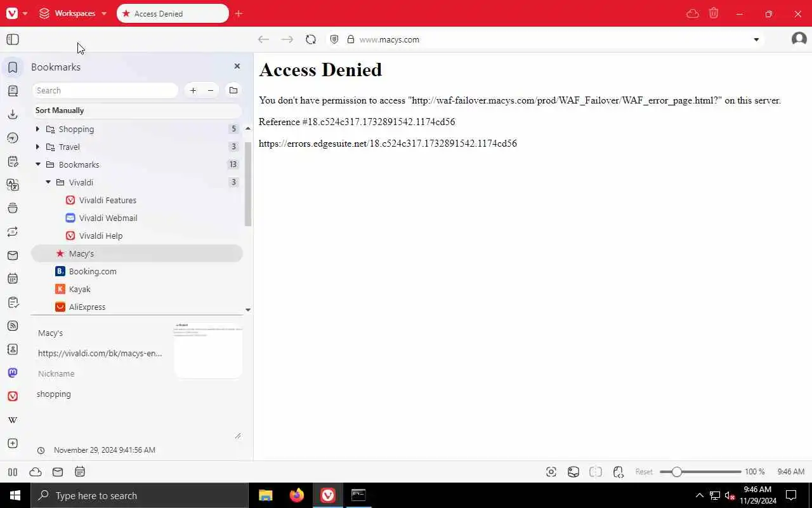Select AliExpress bookmark

coord(81,307)
